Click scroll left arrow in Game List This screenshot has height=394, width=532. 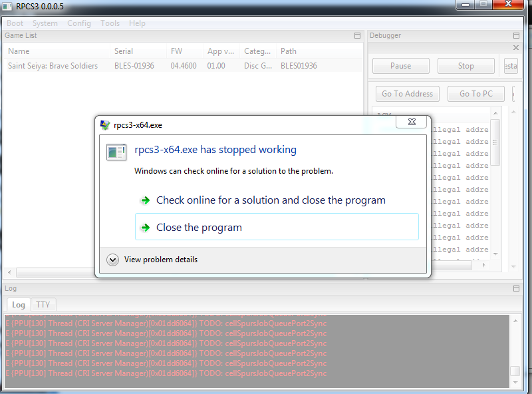(9, 272)
